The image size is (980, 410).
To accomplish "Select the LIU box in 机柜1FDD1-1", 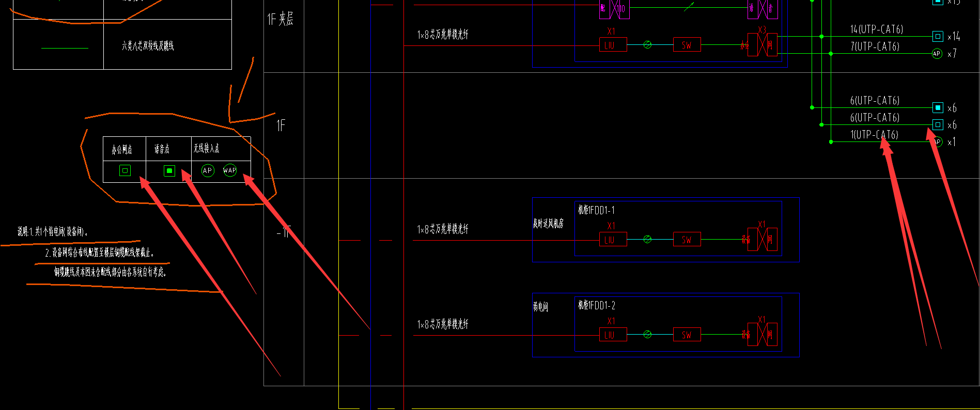I will [x=613, y=240].
